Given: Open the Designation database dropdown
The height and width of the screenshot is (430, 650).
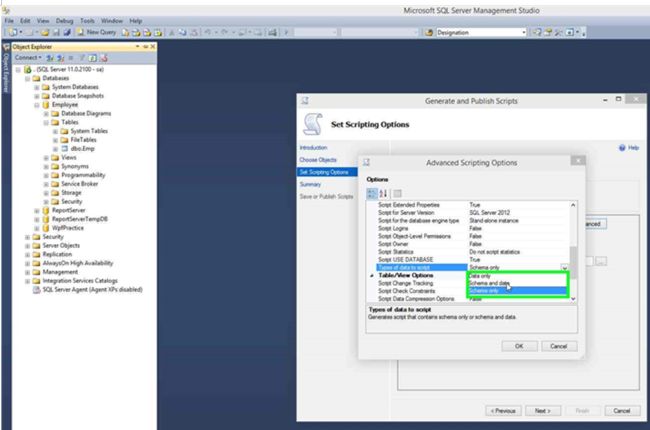Looking at the screenshot, I should pos(523,32).
